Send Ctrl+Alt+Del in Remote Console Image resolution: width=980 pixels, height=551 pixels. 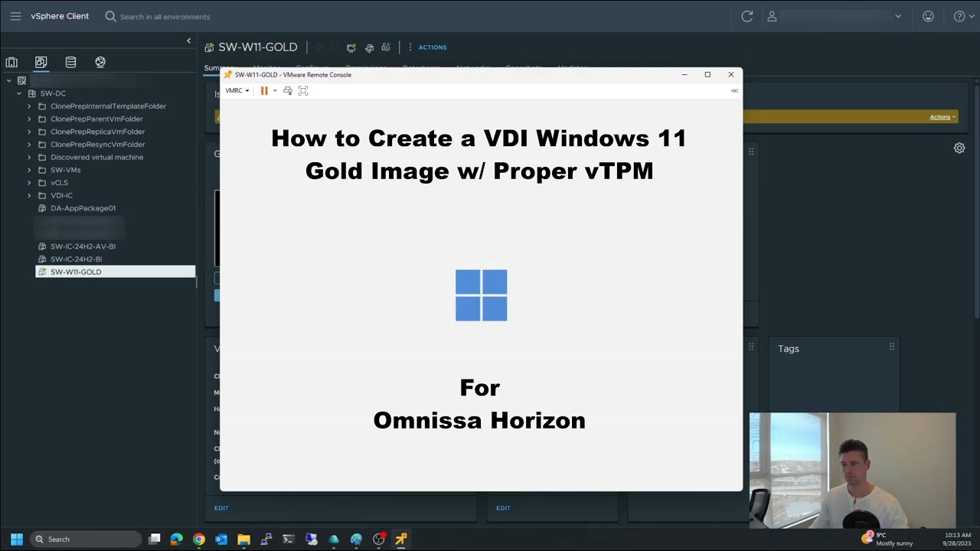(x=288, y=90)
